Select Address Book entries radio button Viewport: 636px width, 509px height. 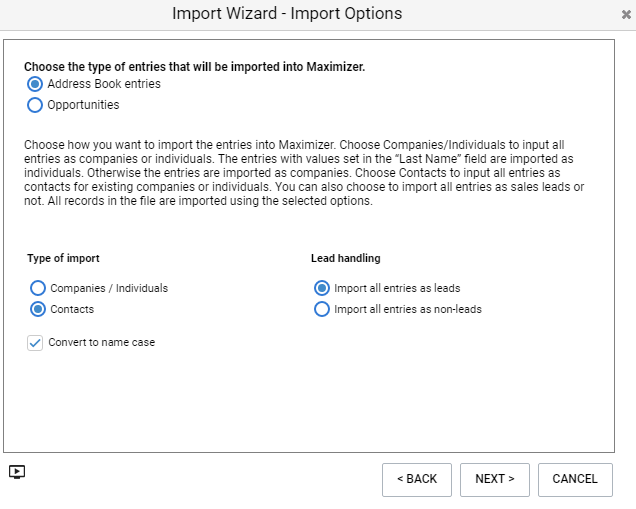point(35,84)
